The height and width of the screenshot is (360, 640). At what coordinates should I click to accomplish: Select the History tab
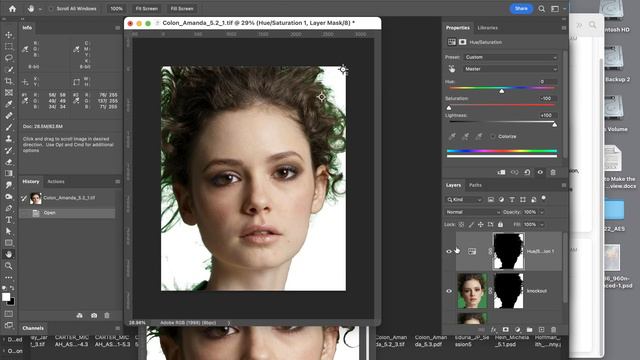[x=31, y=182]
